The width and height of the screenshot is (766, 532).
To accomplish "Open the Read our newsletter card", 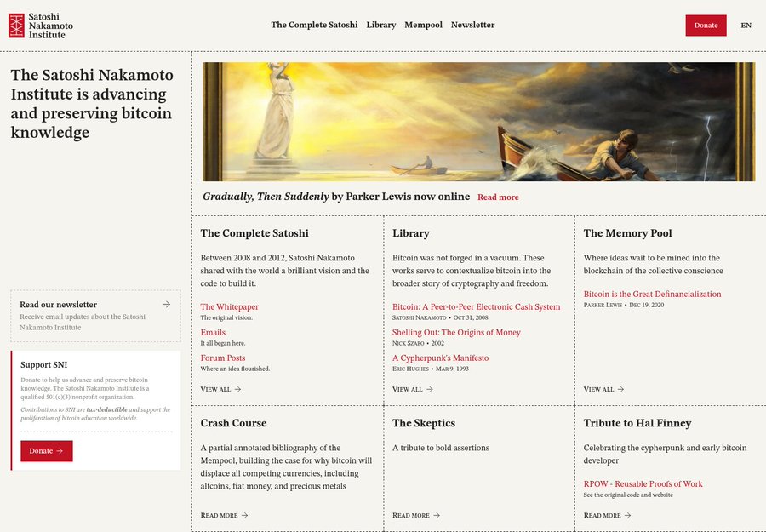I will (x=95, y=316).
